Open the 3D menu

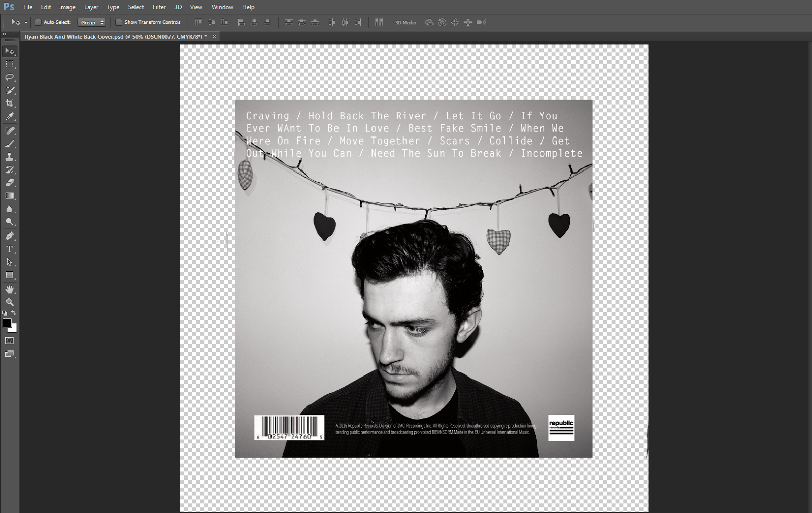coord(178,7)
